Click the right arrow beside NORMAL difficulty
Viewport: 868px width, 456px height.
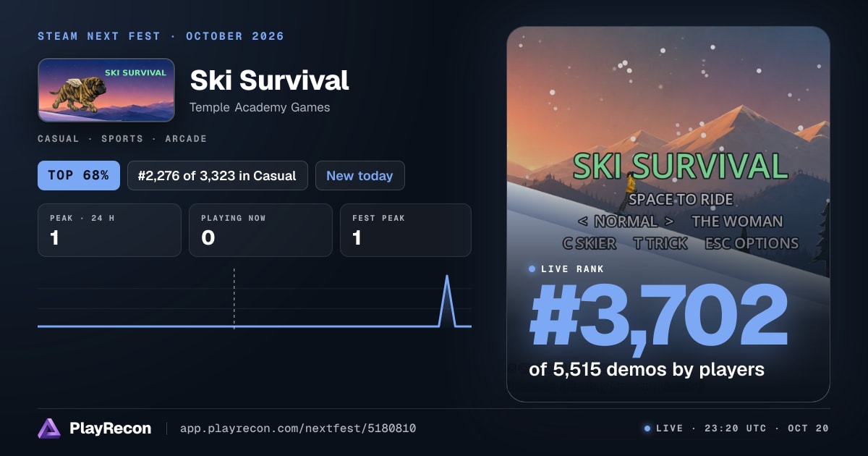point(669,221)
